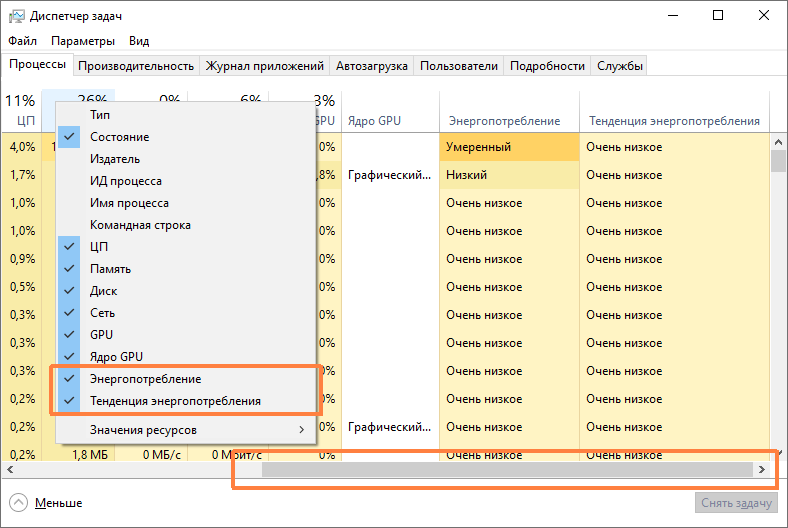
Task: Click the Меньше collapse arrow icon
Action: tap(18, 503)
